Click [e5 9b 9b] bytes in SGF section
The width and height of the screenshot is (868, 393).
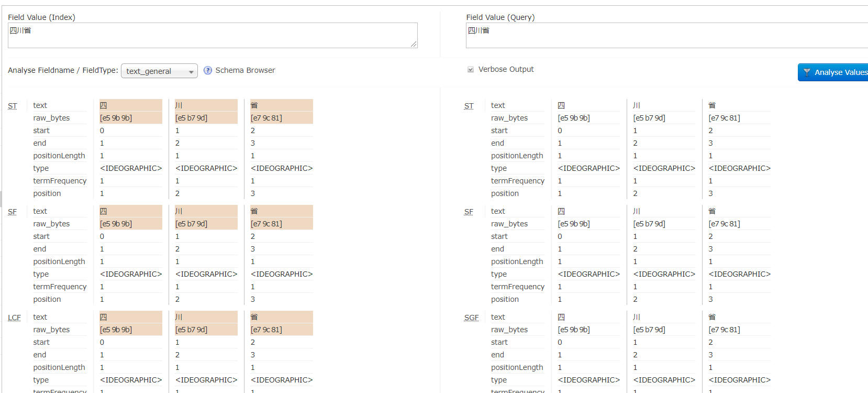pos(574,330)
